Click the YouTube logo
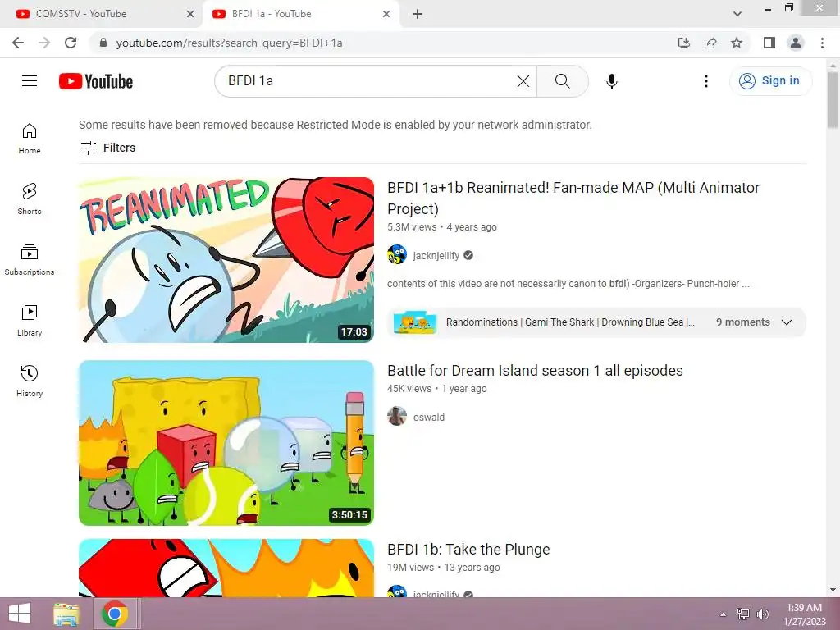The height and width of the screenshot is (630, 840). coord(96,81)
